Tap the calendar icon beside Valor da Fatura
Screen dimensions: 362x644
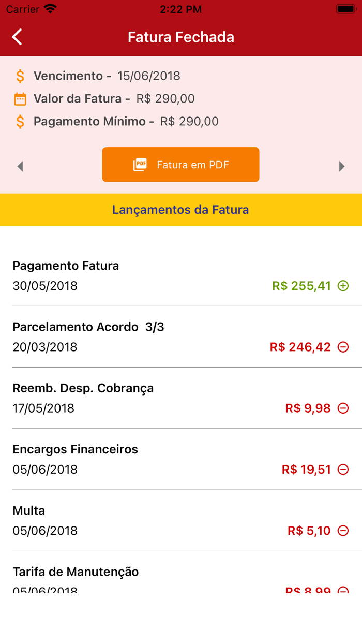19,98
